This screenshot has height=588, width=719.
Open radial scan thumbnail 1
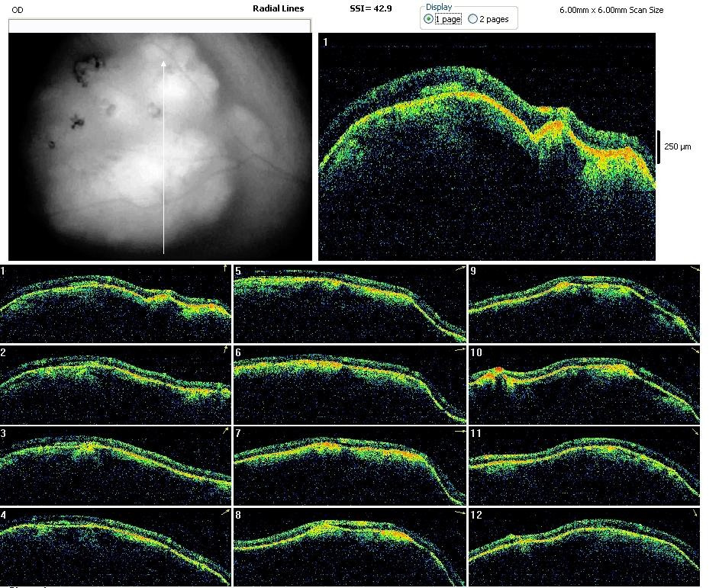[x=115, y=304]
